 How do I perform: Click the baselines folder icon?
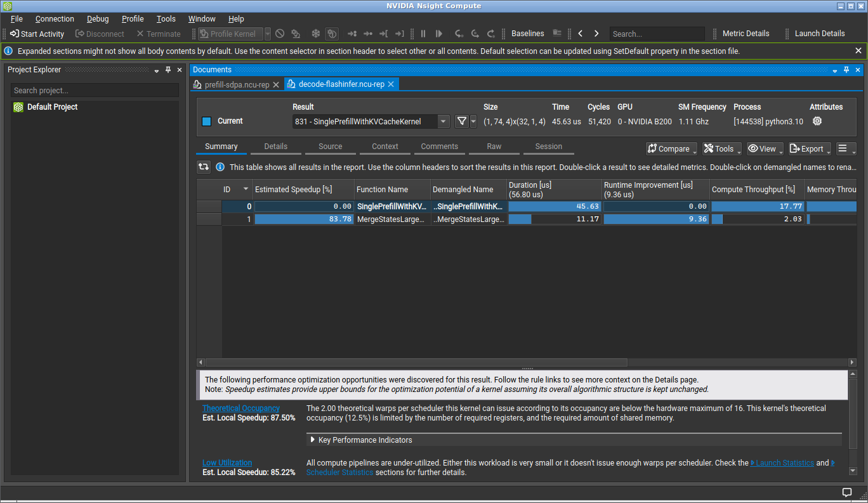(x=556, y=34)
